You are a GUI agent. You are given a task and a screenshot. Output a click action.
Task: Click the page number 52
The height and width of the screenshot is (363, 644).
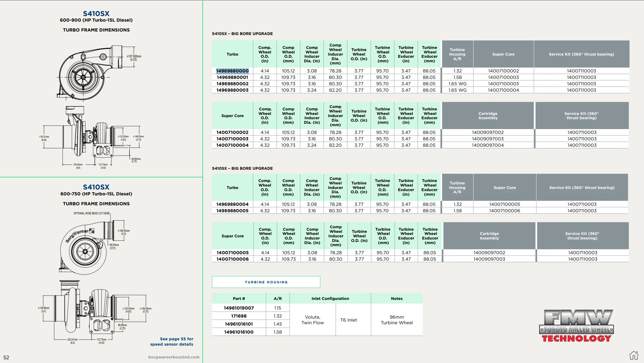coord(6,357)
